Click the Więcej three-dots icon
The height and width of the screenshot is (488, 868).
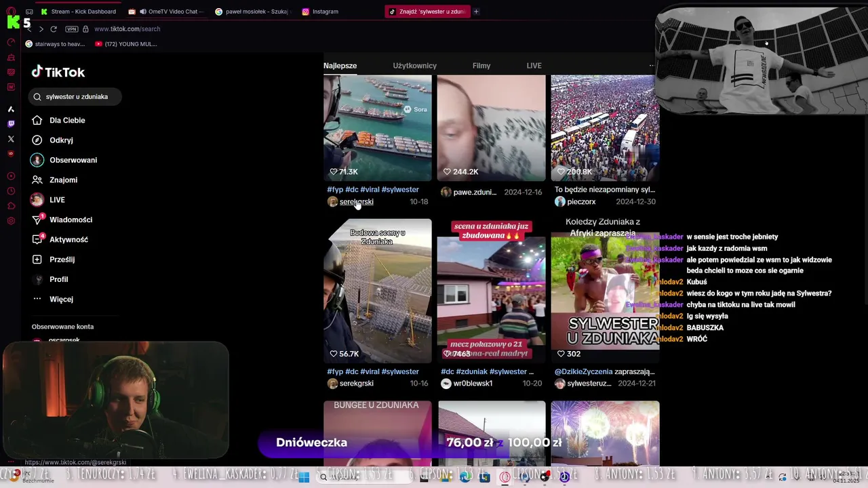pyautogui.click(x=37, y=299)
